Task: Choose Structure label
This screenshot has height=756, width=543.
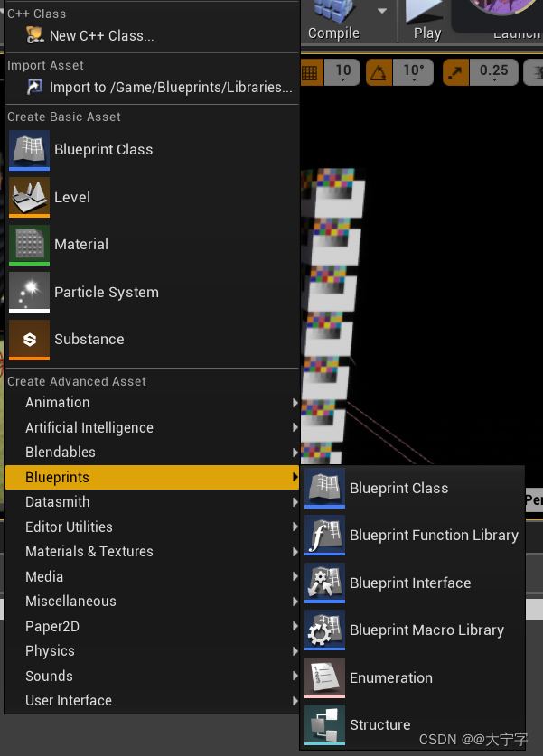Action: 380,724
